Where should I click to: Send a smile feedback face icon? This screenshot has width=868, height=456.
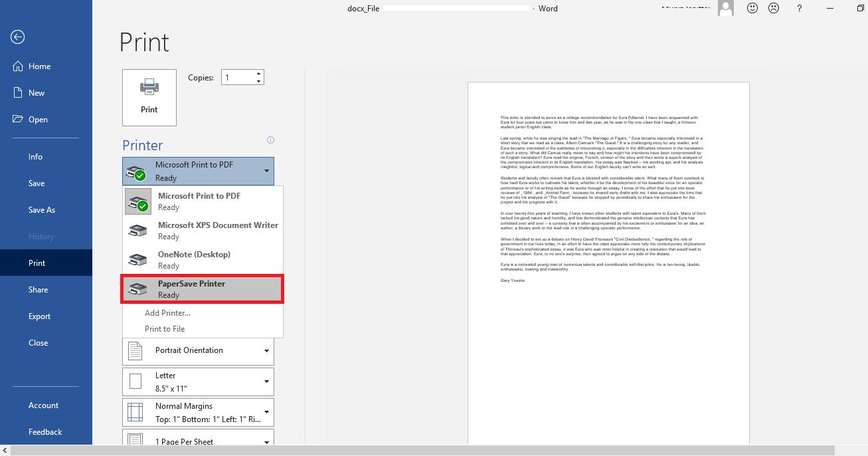click(x=752, y=9)
